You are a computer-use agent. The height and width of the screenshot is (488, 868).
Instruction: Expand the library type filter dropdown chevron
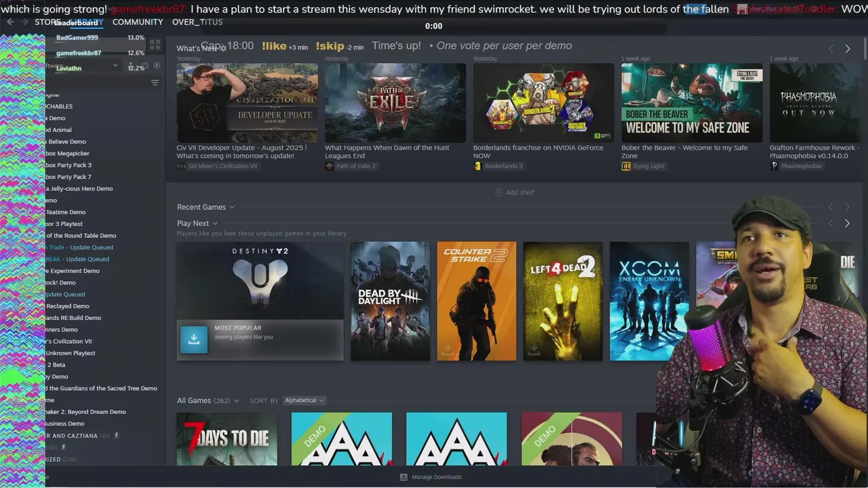click(x=115, y=66)
